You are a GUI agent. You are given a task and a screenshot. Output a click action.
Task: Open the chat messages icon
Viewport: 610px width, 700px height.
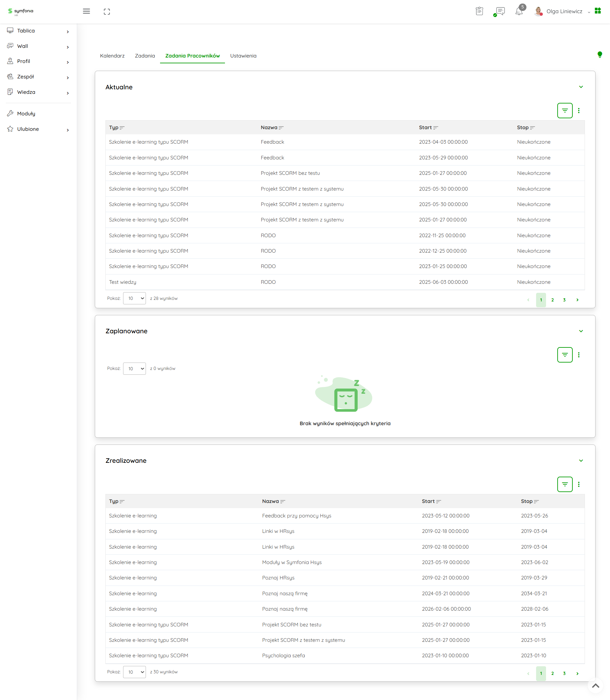click(x=500, y=11)
